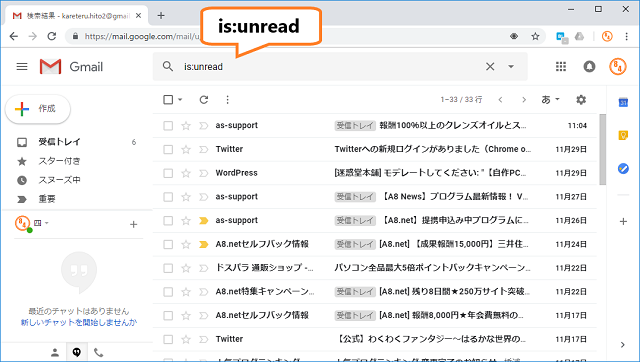This screenshot has height=362, width=640.
Task: Go to older messages page arrow
Action: [x=524, y=100]
